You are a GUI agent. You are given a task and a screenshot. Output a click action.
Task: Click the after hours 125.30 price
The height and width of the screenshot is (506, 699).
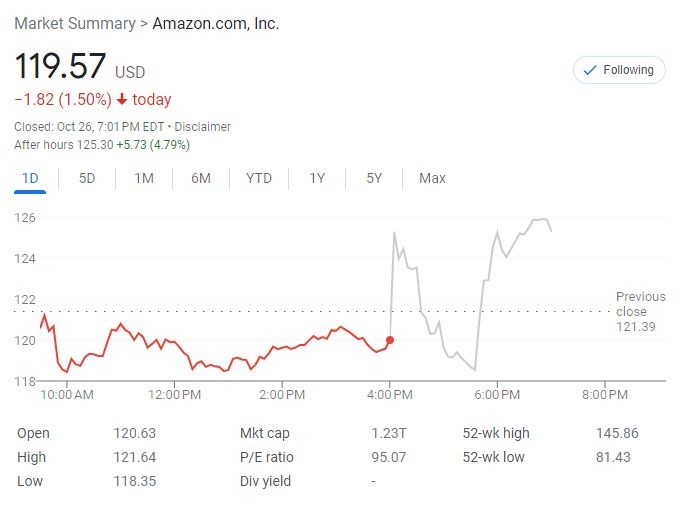(x=94, y=145)
